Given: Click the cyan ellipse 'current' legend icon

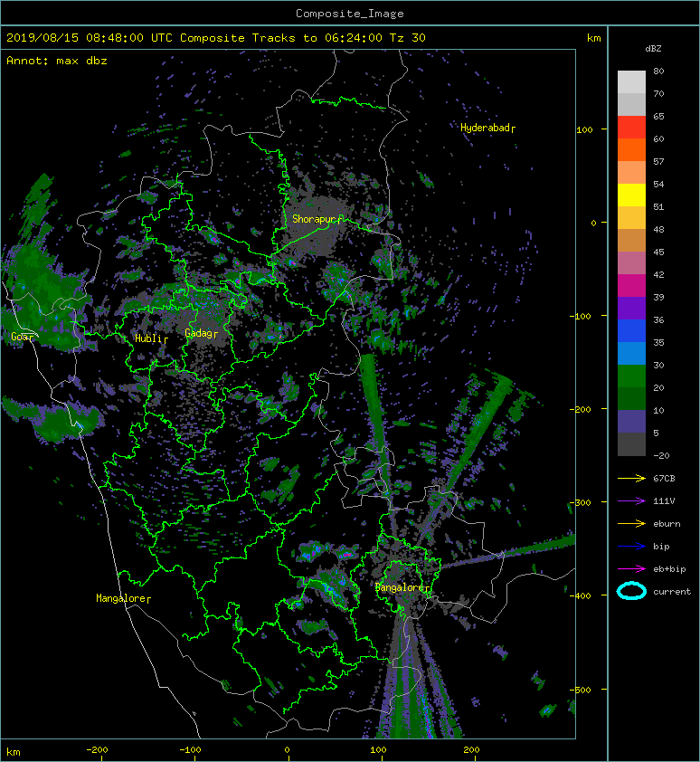Looking at the screenshot, I should coord(631,592).
